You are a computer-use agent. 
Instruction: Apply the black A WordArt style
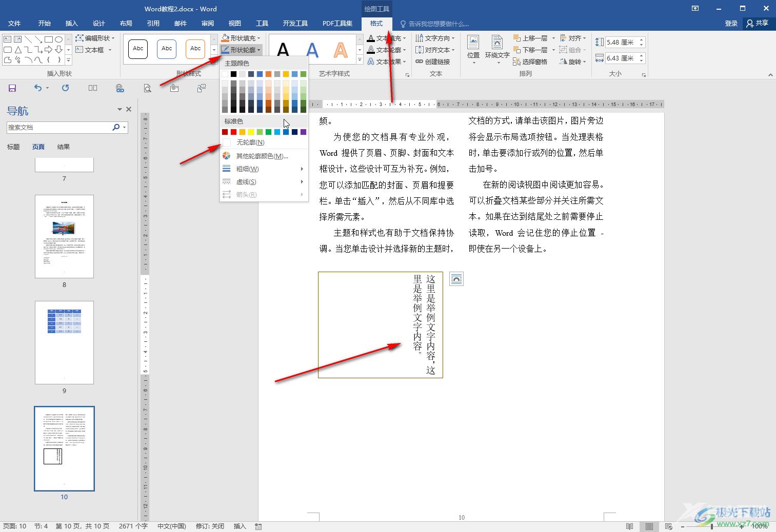coord(283,50)
